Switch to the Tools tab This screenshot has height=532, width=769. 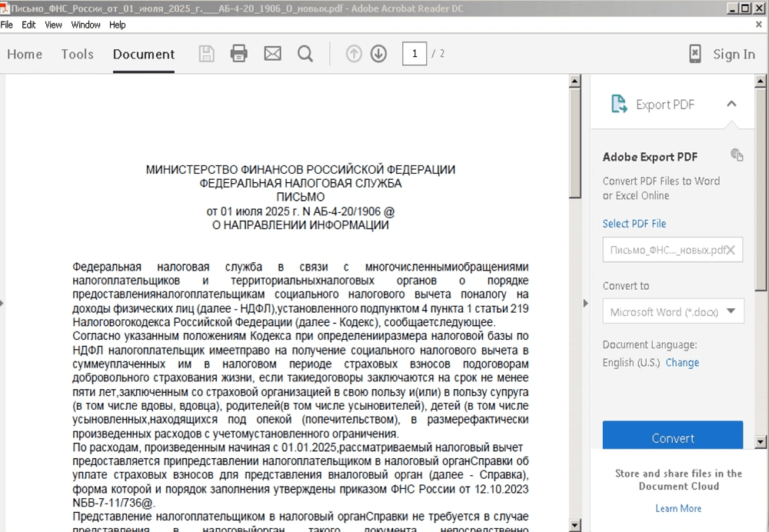77,54
